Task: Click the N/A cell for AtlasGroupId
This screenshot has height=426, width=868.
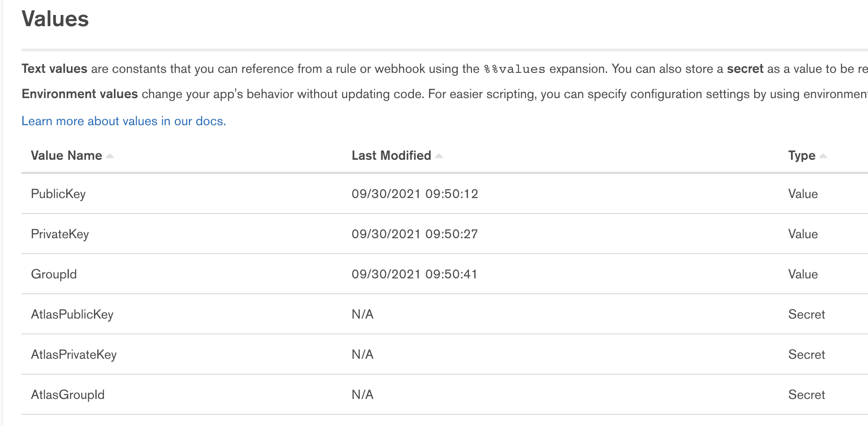Action: pyautogui.click(x=363, y=395)
